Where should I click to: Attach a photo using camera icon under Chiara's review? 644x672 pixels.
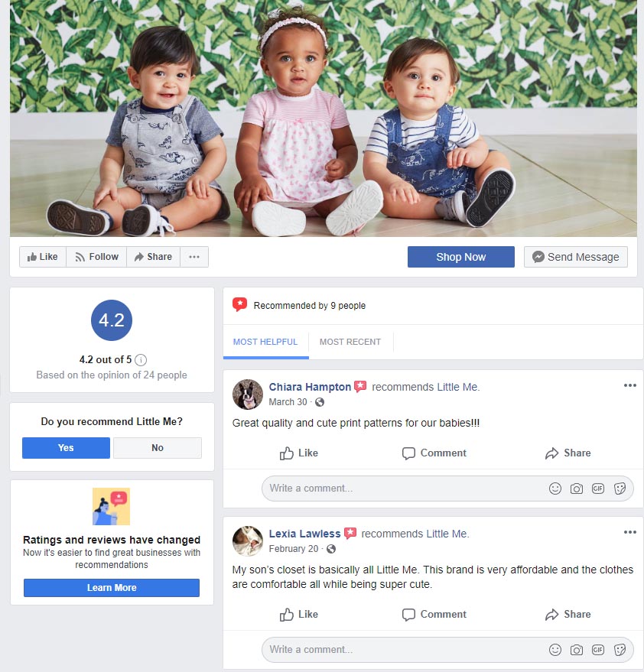[x=576, y=489]
